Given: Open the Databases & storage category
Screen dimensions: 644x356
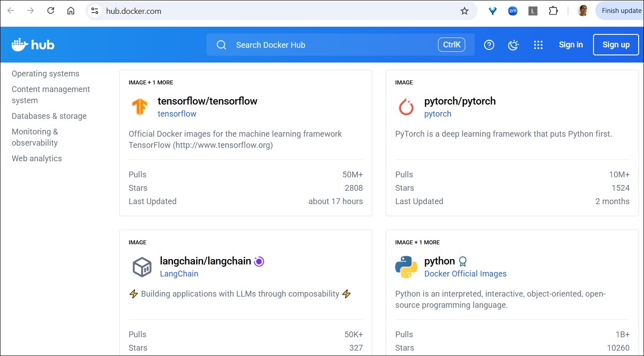Looking at the screenshot, I should (x=49, y=116).
